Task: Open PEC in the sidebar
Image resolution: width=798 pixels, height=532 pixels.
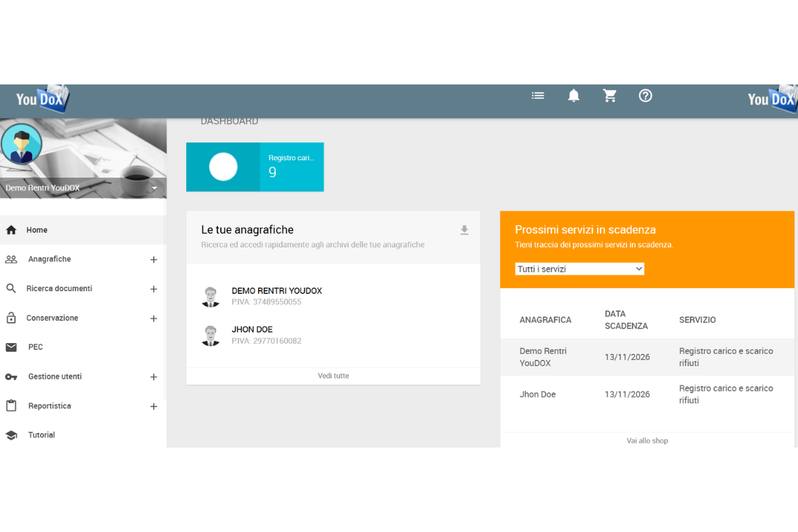Action: (35, 347)
